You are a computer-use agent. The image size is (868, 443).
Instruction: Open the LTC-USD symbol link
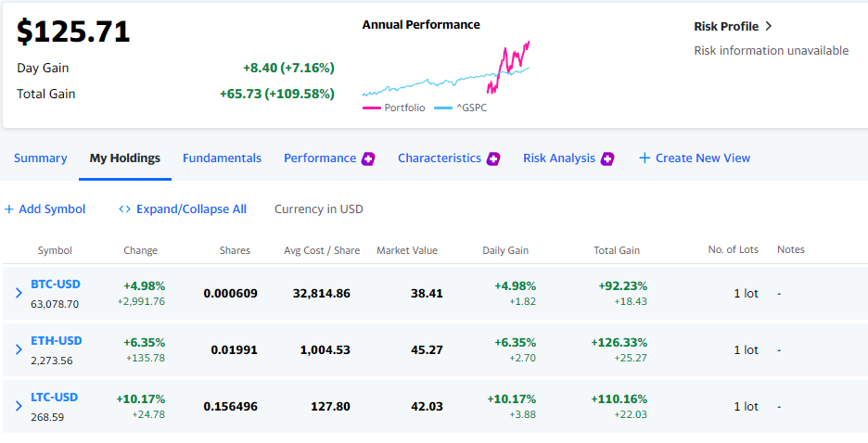54,397
